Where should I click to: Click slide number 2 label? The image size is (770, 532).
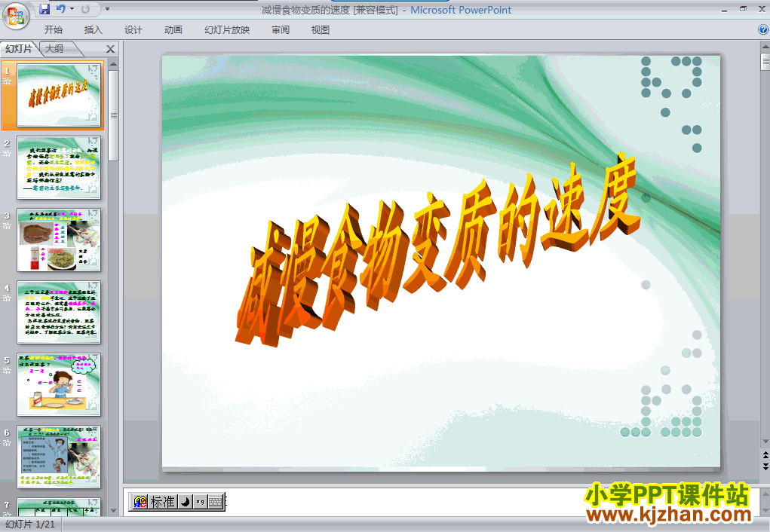point(7,143)
